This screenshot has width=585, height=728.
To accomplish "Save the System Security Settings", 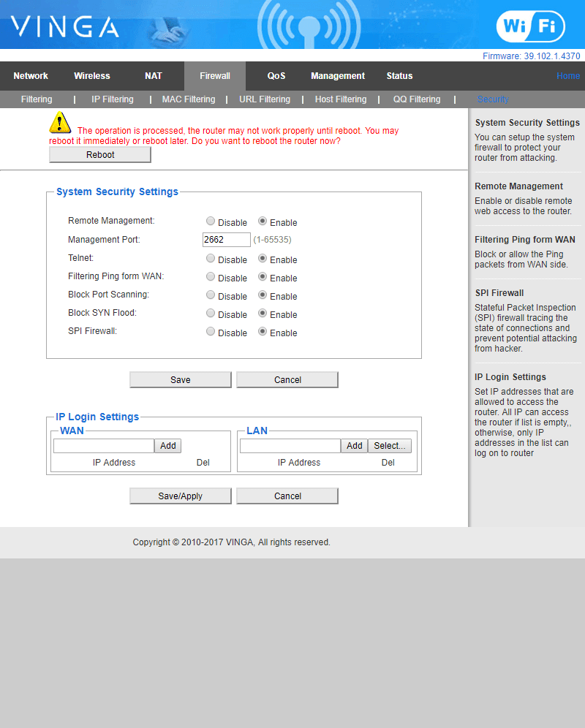I will coord(181,380).
